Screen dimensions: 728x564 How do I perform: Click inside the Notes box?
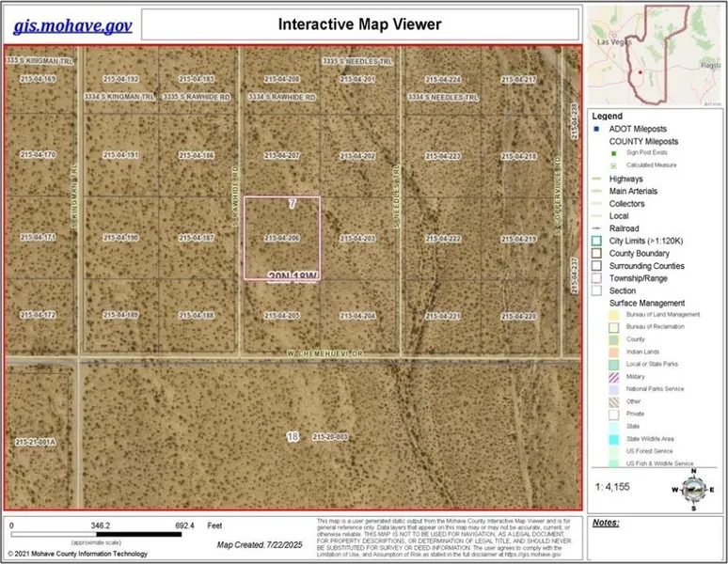[654, 540]
